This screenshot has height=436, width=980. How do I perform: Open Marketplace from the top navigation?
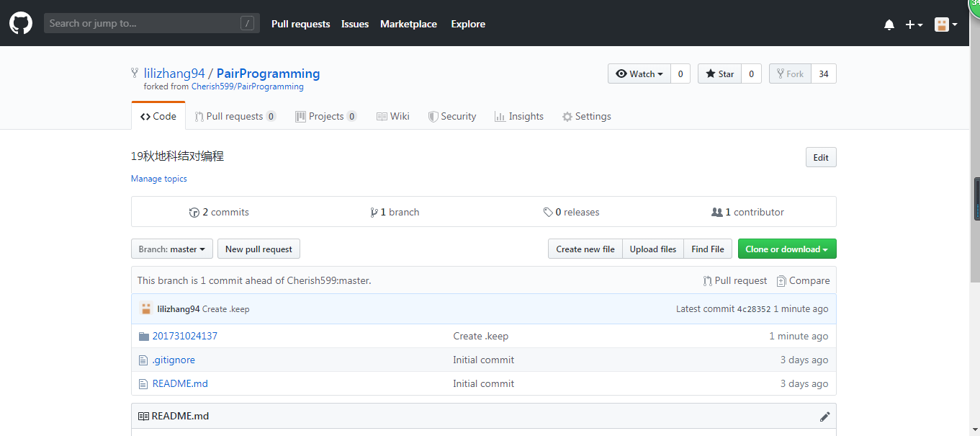(x=408, y=24)
